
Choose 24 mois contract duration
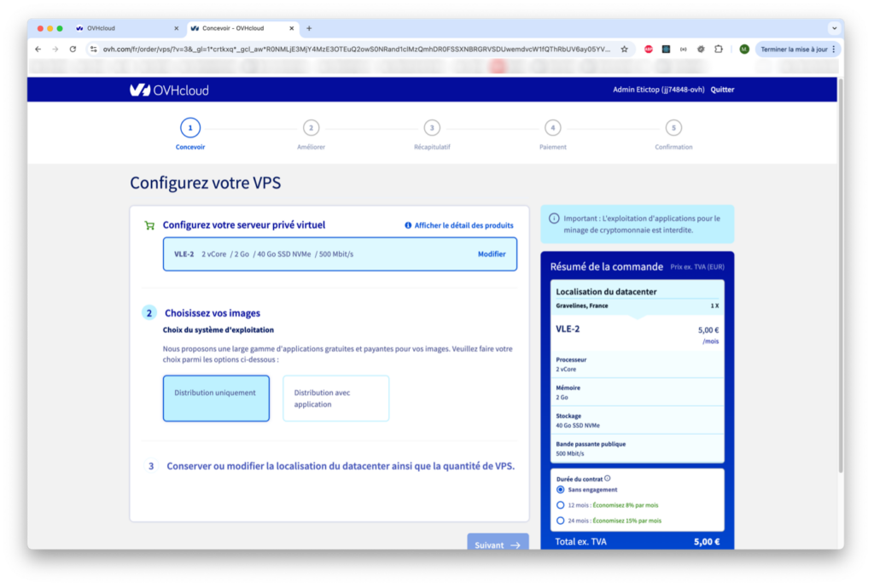click(x=560, y=521)
